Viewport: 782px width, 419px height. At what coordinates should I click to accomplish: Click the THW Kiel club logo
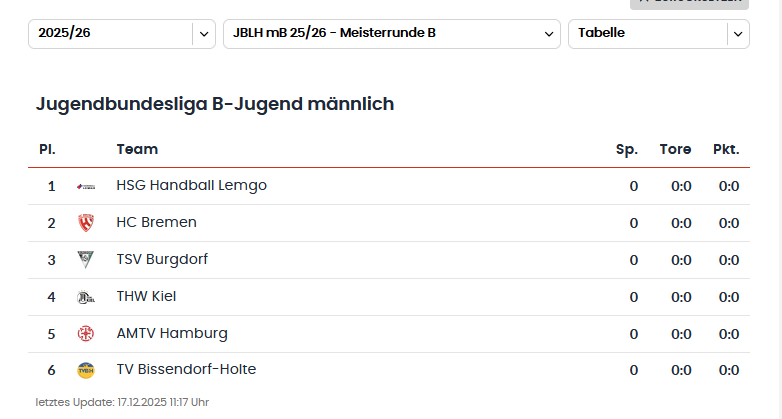click(x=86, y=297)
